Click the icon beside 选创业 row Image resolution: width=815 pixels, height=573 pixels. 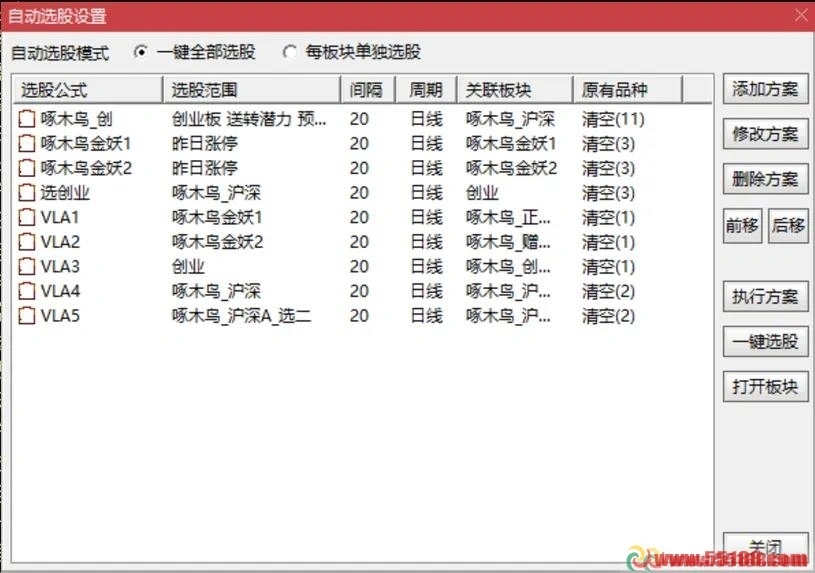pos(27,193)
